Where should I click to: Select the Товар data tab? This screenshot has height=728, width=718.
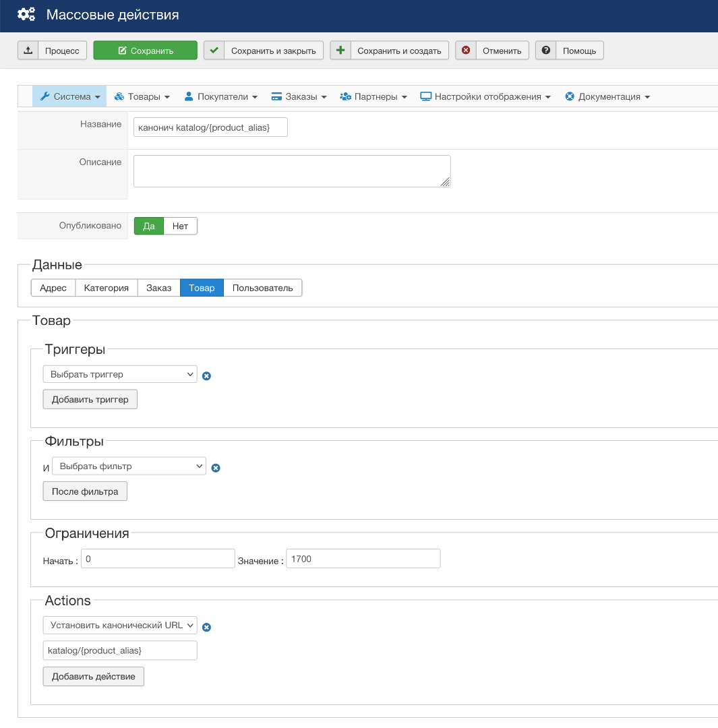[202, 288]
